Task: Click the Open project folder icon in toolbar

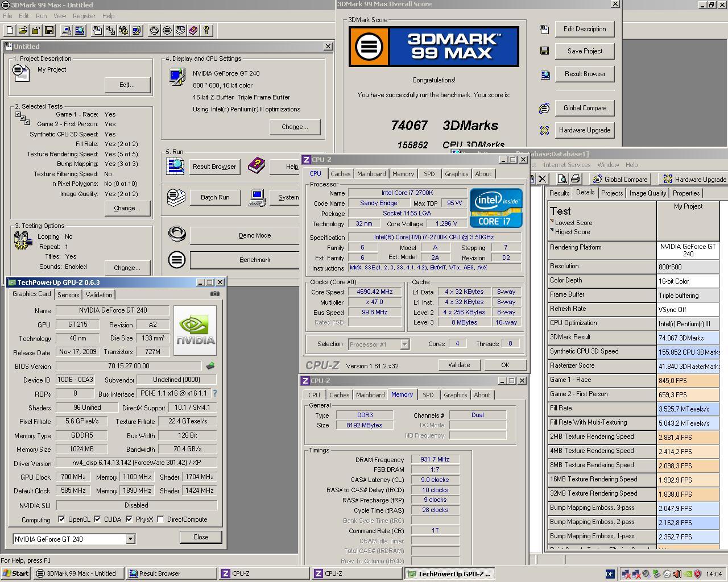Action: 23,30
